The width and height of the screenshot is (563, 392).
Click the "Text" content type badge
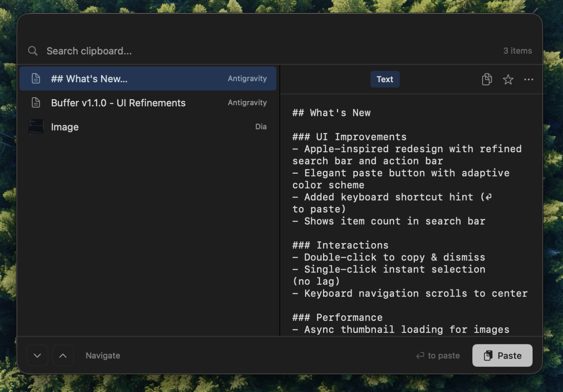pos(385,79)
